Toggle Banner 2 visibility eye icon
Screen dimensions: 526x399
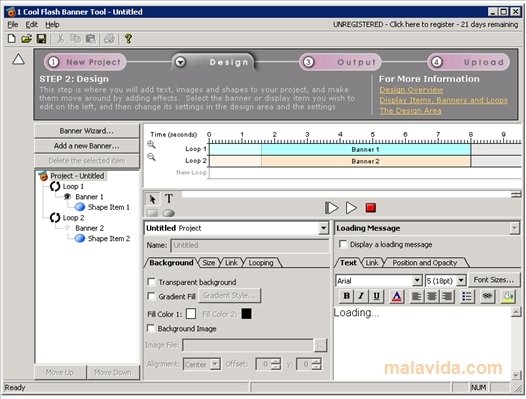tap(67, 228)
